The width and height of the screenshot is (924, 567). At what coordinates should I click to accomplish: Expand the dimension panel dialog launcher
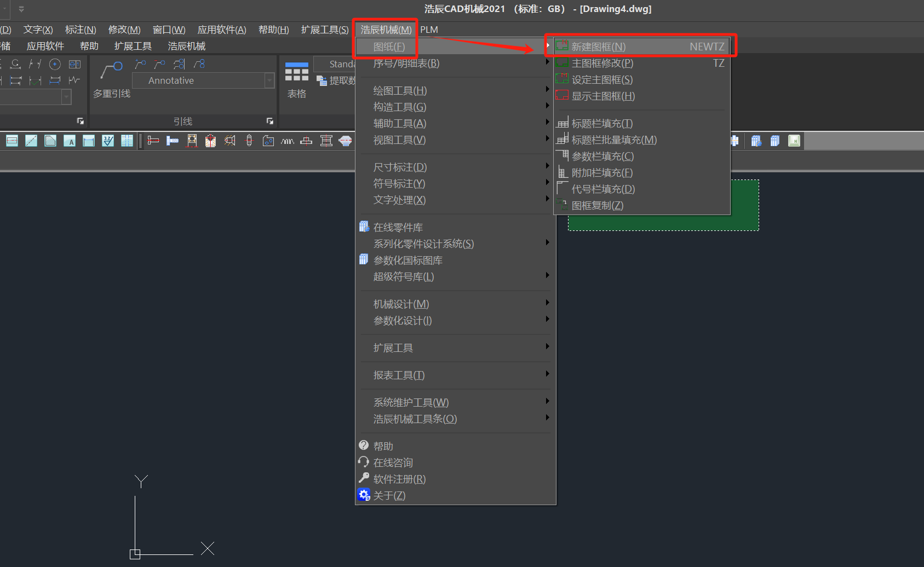[81, 121]
